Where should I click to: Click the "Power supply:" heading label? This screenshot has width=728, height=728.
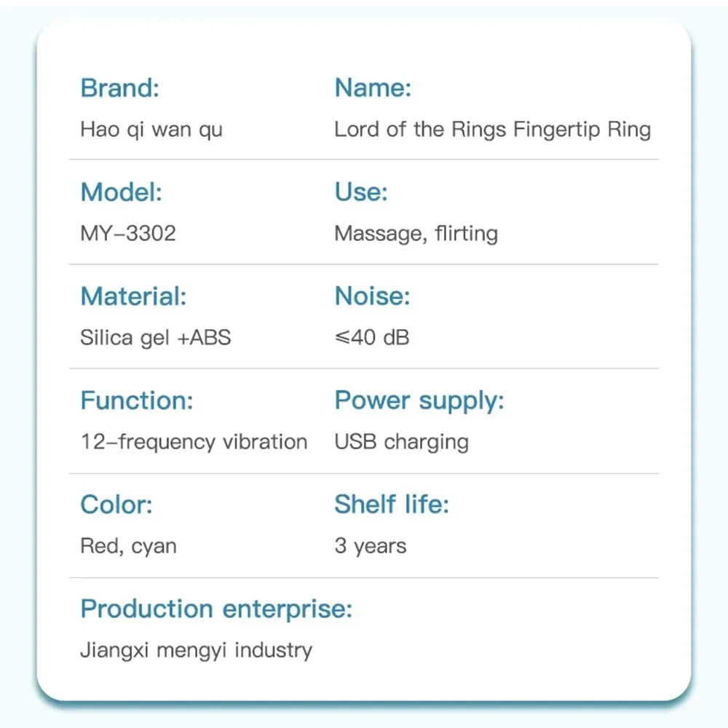[419, 400]
